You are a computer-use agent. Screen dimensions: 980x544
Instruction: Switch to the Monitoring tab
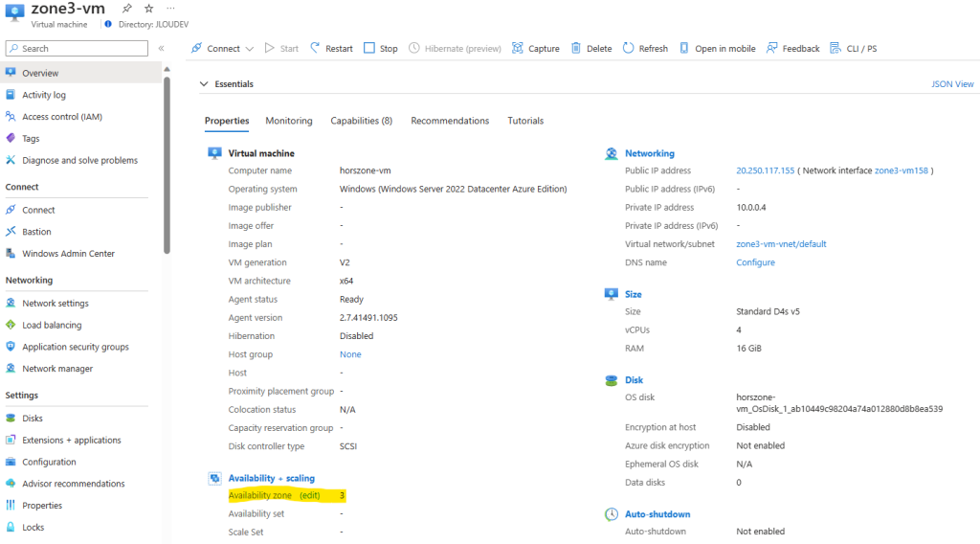coord(289,121)
